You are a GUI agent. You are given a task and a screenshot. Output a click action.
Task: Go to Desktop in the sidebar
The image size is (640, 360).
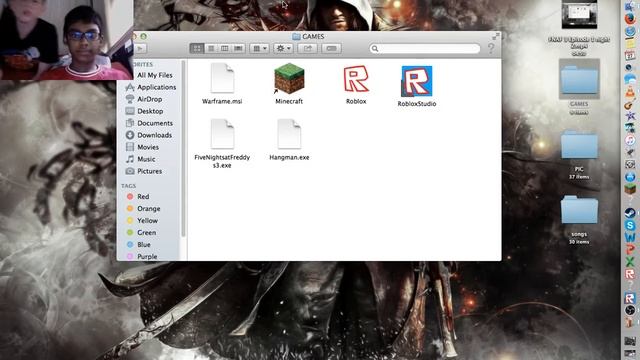151,111
